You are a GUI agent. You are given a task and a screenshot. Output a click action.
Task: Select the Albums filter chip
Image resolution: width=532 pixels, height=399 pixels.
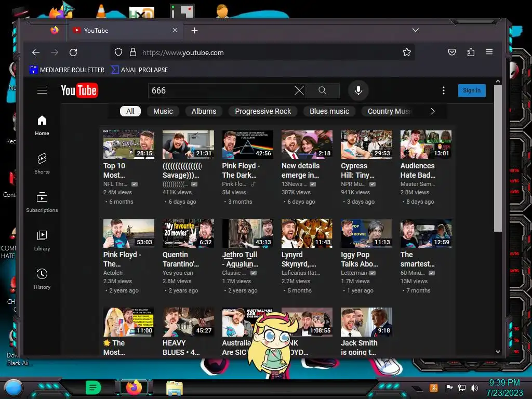click(x=204, y=111)
